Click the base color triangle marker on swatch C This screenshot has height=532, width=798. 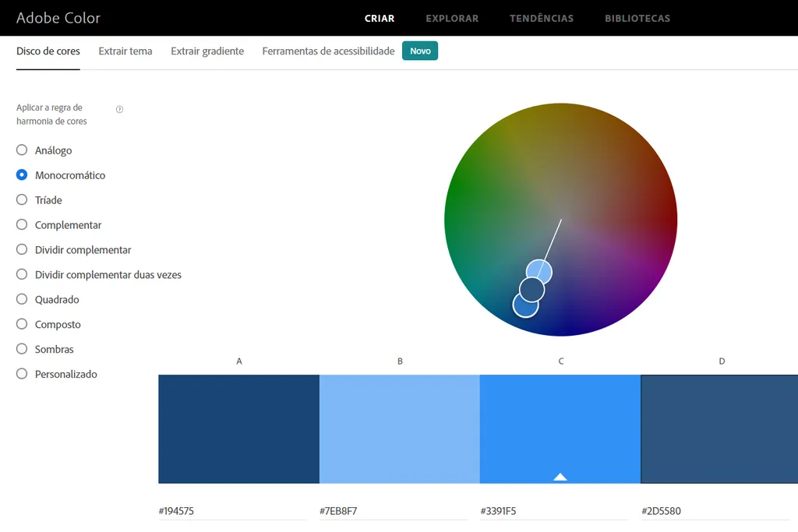tap(560, 477)
